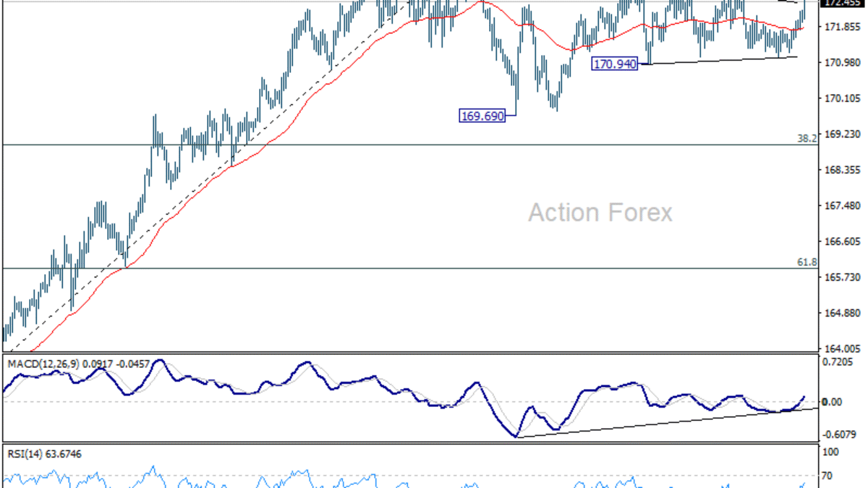Select the -0.6079 MACD scale value
The image size is (868, 488).
[x=839, y=435]
